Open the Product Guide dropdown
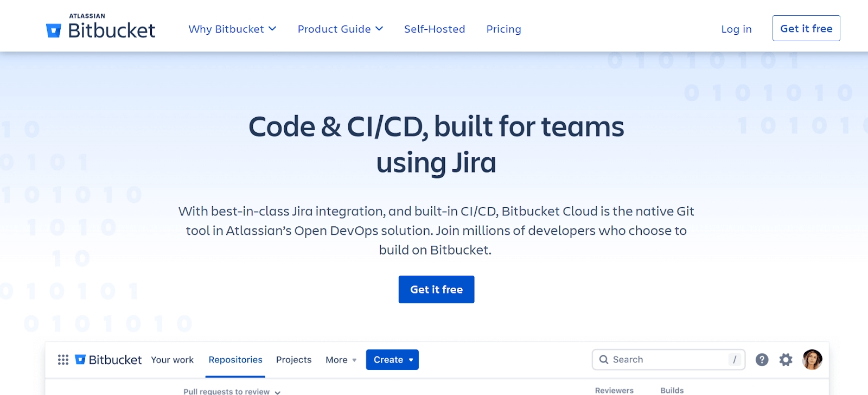The height and width of the screenshot is (395, 868). click(x=340, y=29)
